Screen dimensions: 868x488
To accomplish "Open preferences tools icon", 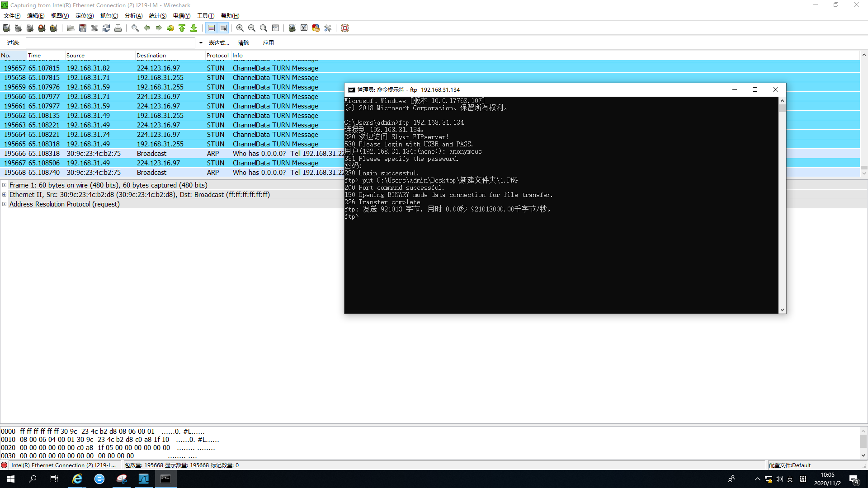I will [x=328, y=28].
